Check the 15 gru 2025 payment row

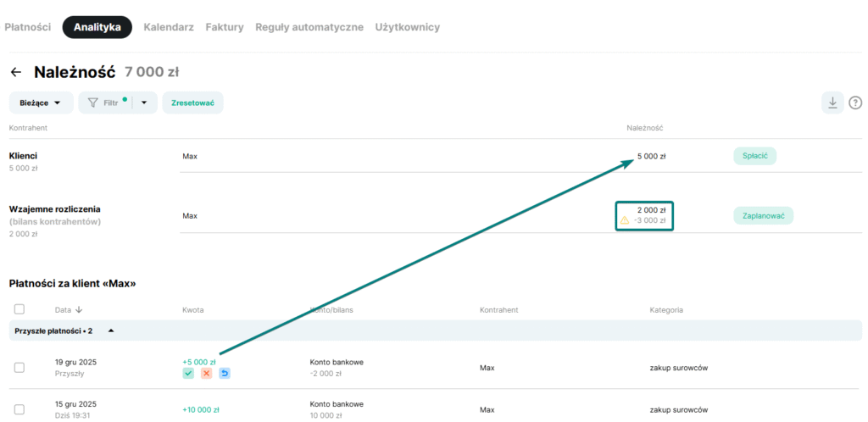click(x=19, y=409)
